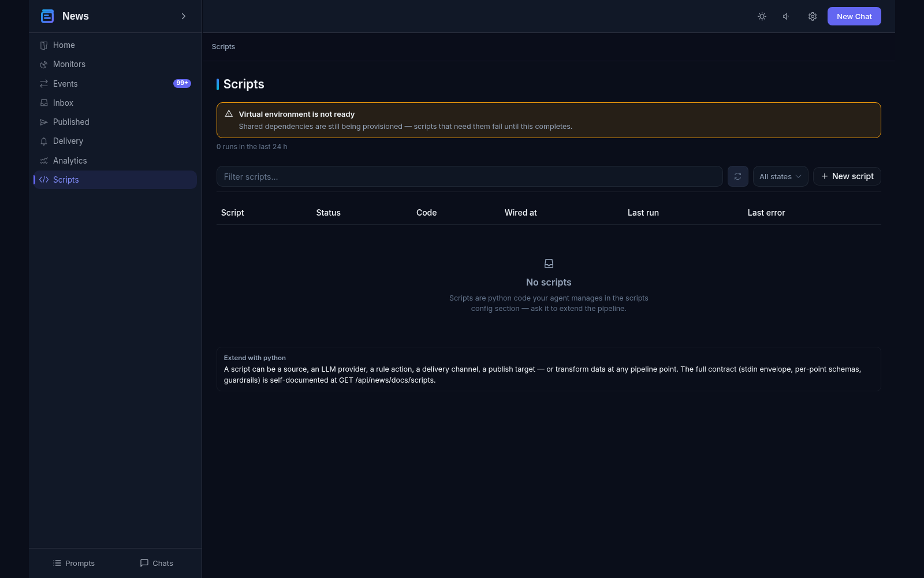
Task: Focus the Filter scripts input field
Action: 470,176
